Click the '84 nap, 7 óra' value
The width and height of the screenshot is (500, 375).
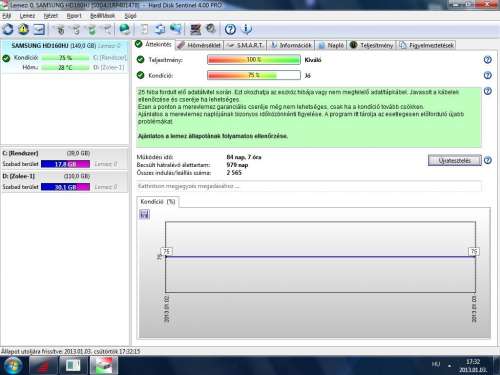(x=244, y=157)
